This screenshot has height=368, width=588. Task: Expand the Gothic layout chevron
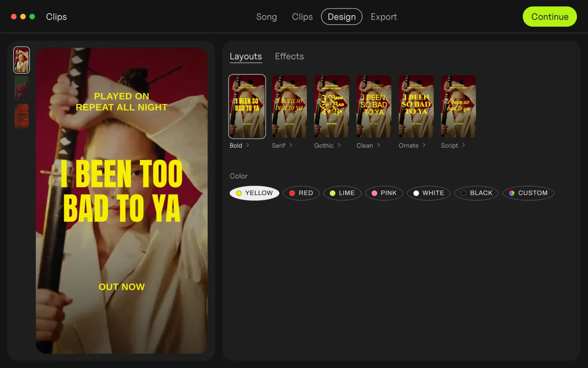[339, 145]
